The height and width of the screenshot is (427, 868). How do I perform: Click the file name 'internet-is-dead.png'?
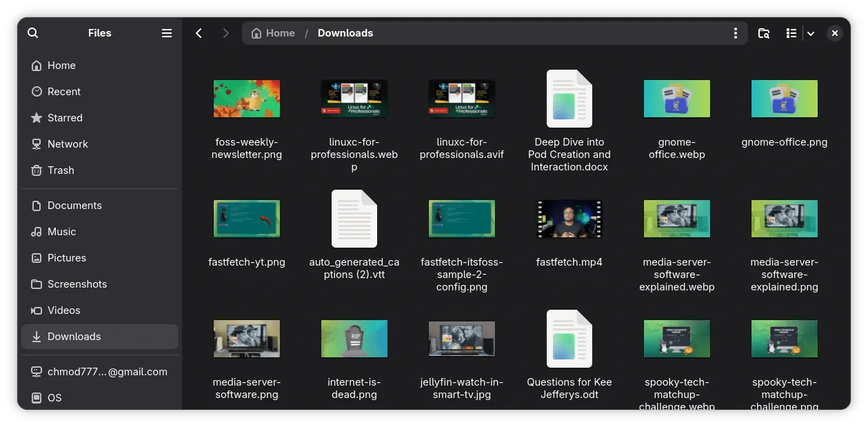[x=354, y=388]
